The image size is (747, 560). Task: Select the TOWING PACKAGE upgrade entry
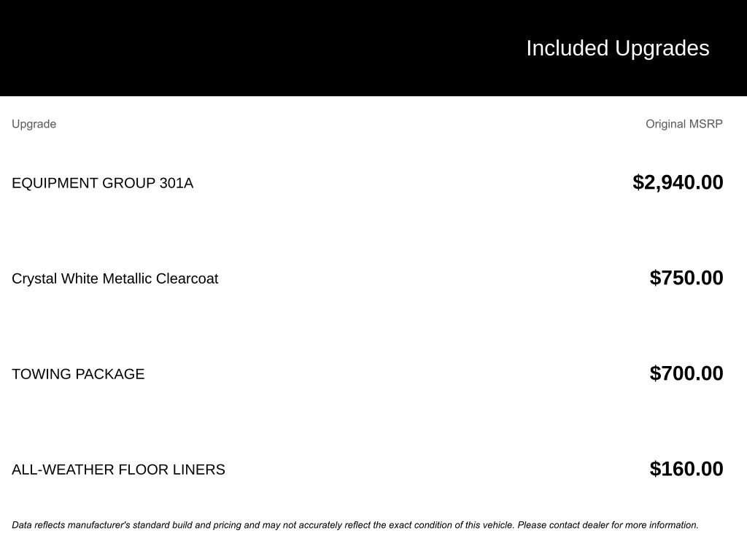coord(78,374)
